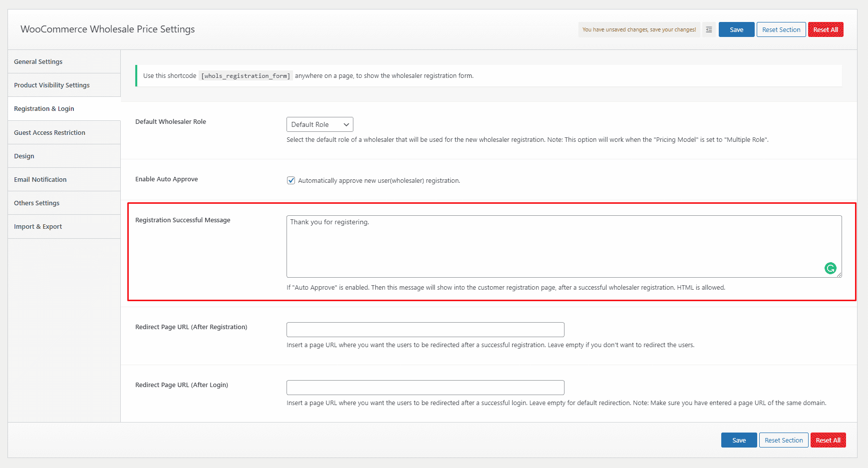The image size is (868, 468).
Task: Open the Email Notification settings
Action: 40,179
